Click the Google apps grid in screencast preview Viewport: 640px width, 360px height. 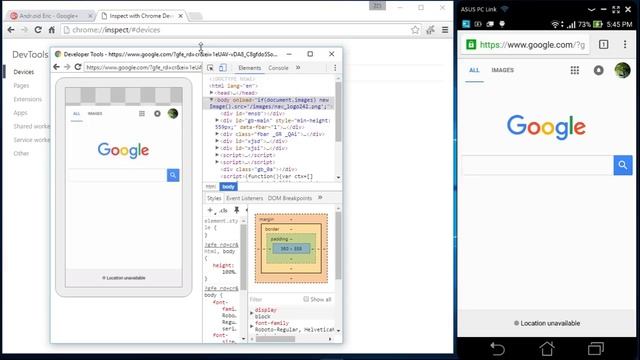pos(142,113)
